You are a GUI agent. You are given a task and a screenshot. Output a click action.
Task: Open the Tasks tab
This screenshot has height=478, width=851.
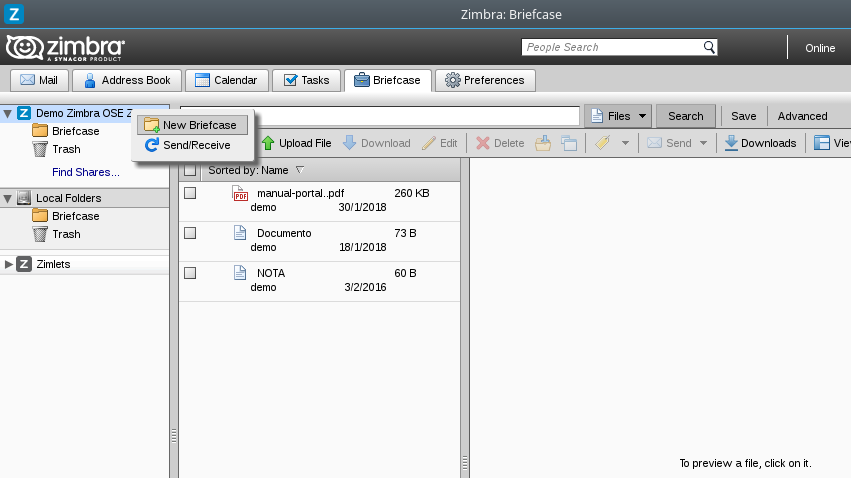coord(307,80)
